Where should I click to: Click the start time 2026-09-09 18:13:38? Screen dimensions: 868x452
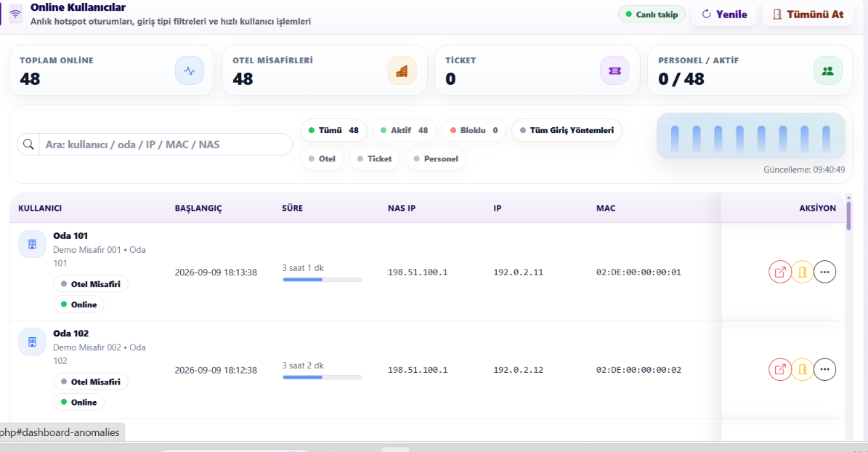point(216,272)
